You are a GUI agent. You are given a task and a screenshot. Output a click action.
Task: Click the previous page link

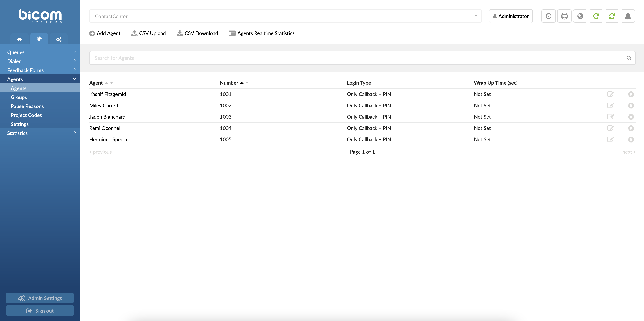[x=100, y=152]
